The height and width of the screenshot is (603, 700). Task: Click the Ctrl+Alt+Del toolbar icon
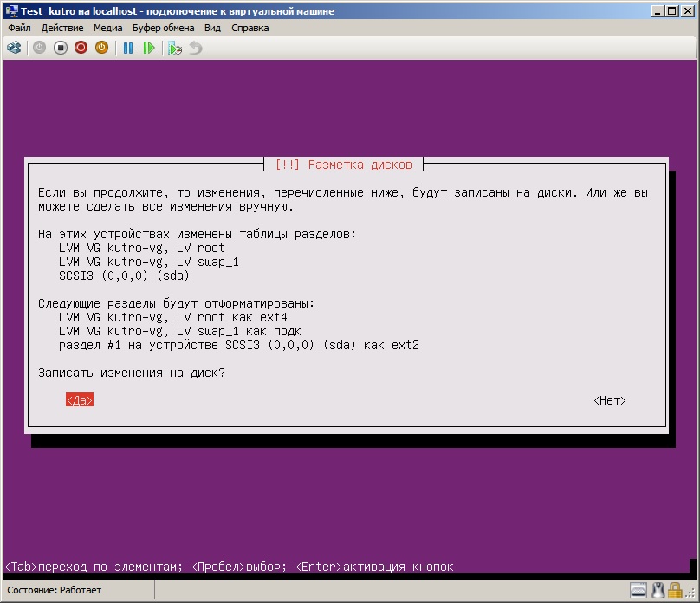point(14,48)
